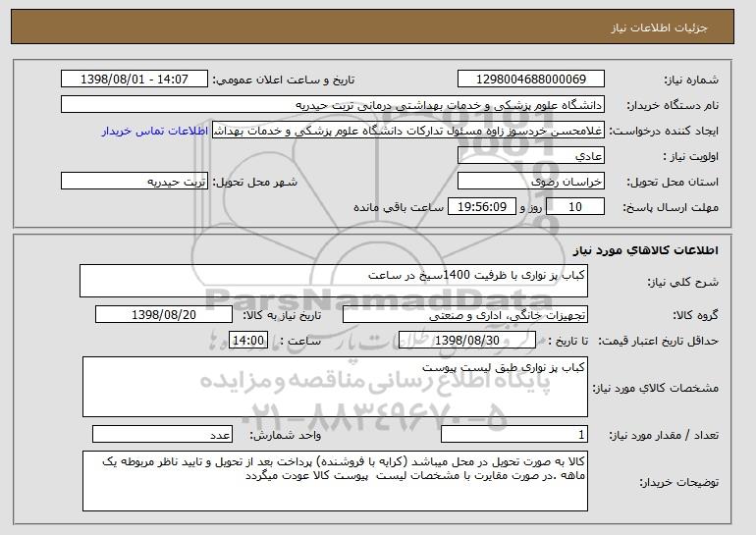This screenshot has width=756, height=535.
Task: Click the توضیحات خریدار text area
Action: pyautogui.click(x=335, y=481)
